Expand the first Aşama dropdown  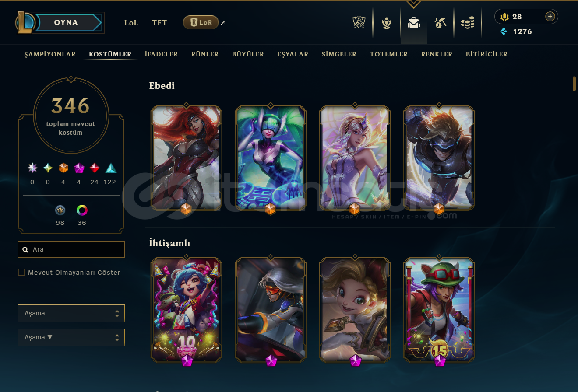[x=71, y=313]
